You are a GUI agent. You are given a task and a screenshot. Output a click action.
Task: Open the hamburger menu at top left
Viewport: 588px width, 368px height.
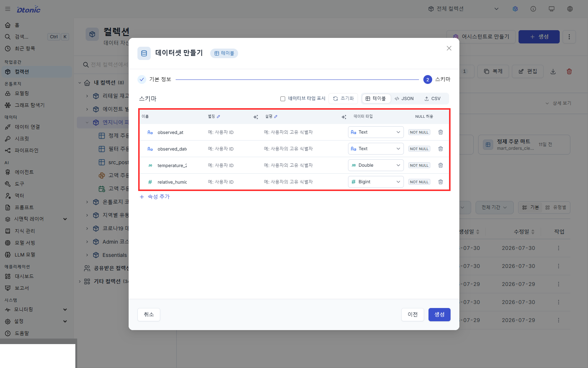[8, 9]
